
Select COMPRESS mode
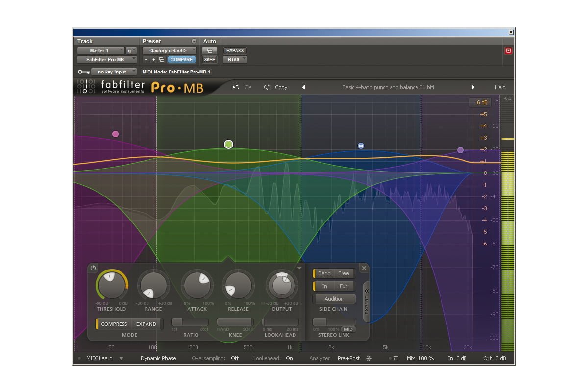114,324
